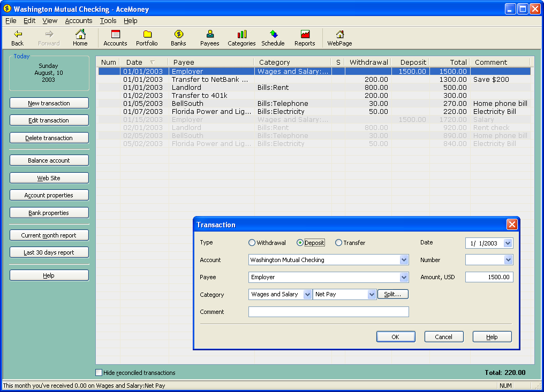Open Account properties
Screen dimensions: 544x392
click(49, 195)
